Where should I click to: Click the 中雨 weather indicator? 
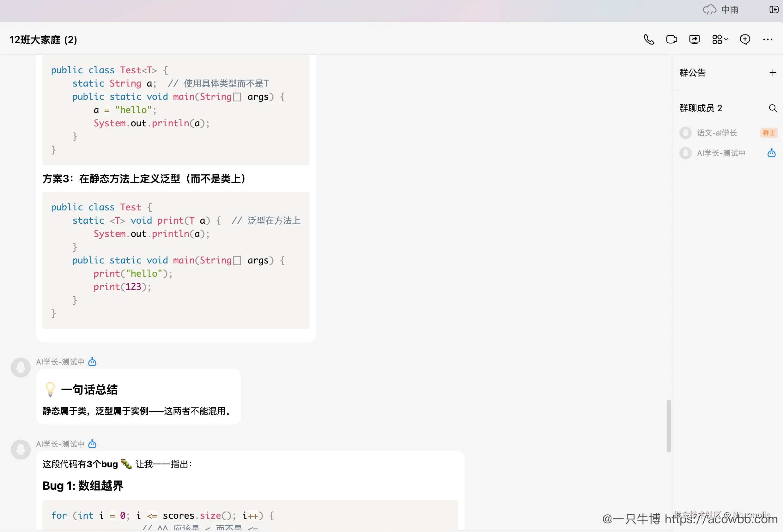pyautogui.click(x=721, y=10)
